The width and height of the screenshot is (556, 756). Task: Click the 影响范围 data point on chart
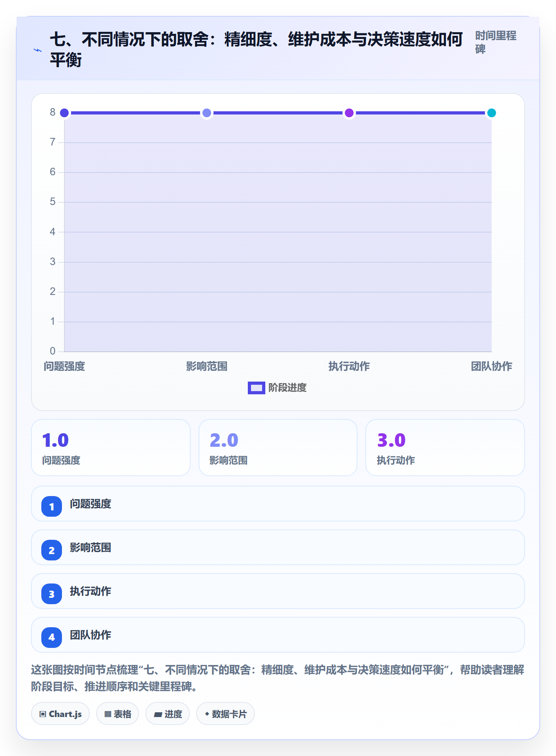(x=207, y=113)
